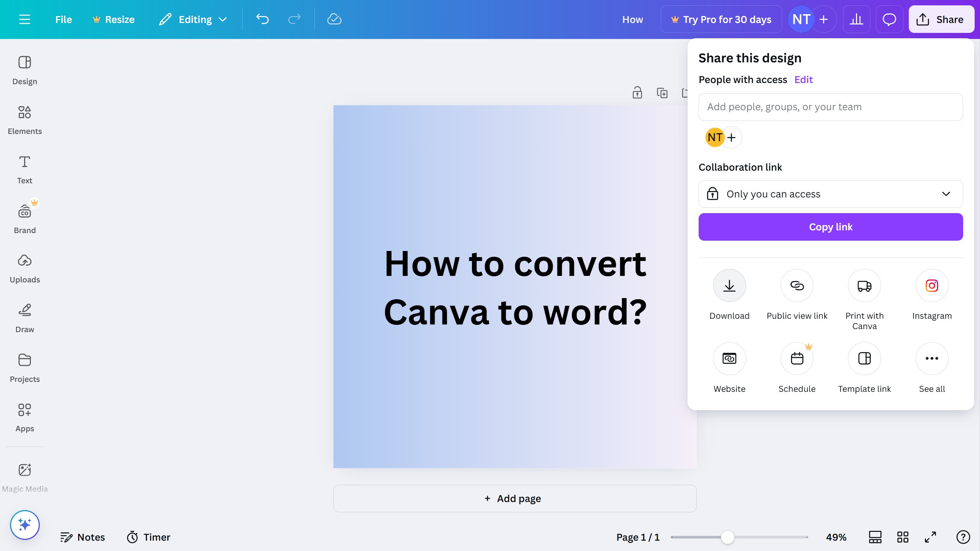Viewport: 980px width, 551px height.
Task: Switch to grid view of pages
Action: pyautogui.click(x=903, y=537)
